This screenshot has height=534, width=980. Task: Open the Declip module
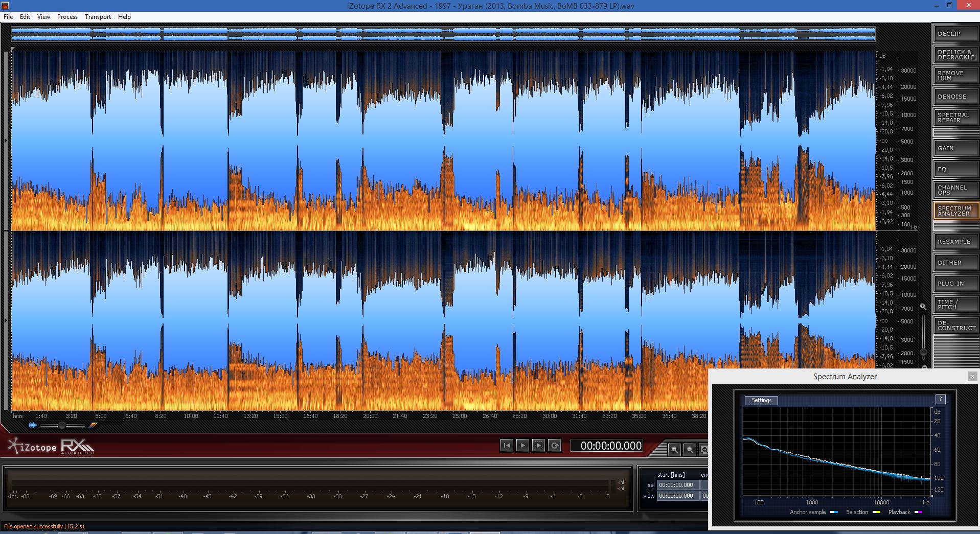(955, 34)
